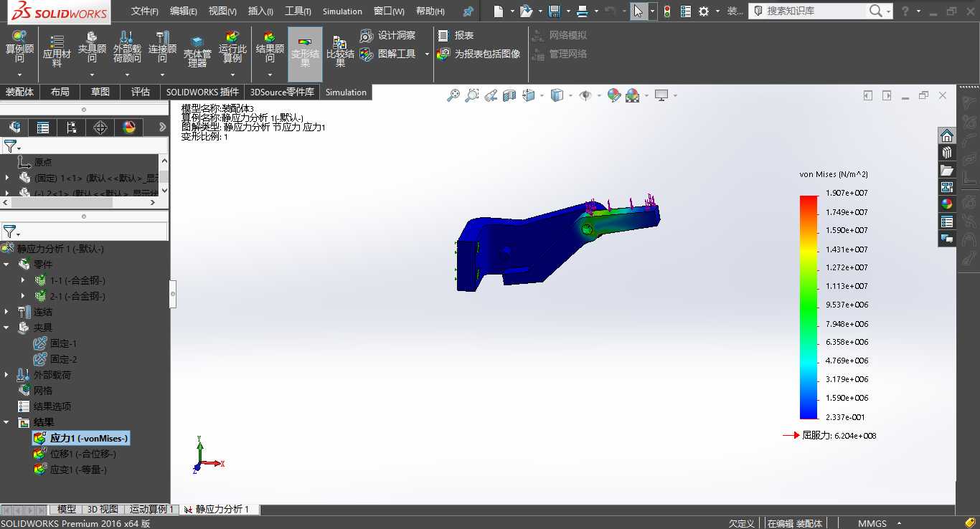
Task: Click the Rebuild traffic light icon
Action: 667,11
